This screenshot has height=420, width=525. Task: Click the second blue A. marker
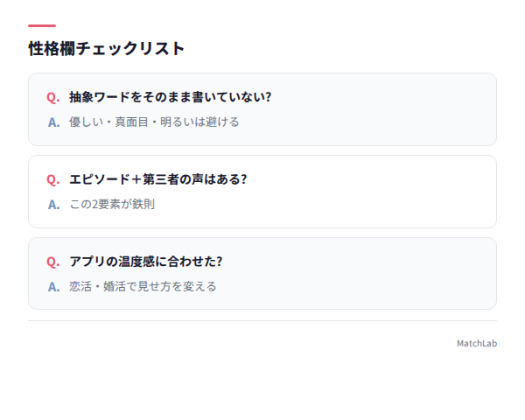[53, 204]
